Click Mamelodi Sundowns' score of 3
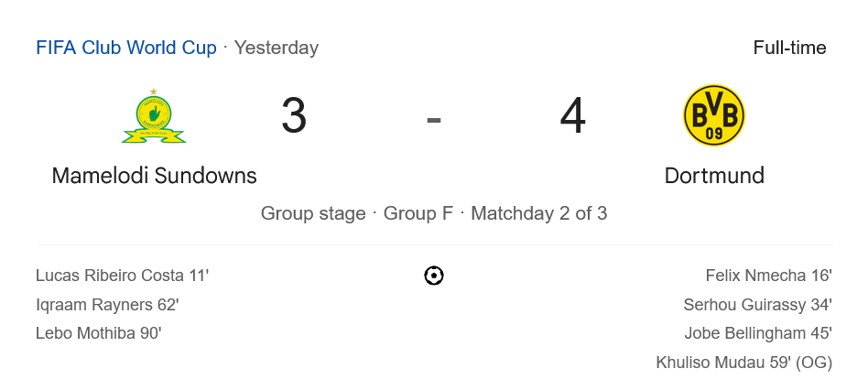868x390 pixels. pyautogui.click(x=294, y=116)
